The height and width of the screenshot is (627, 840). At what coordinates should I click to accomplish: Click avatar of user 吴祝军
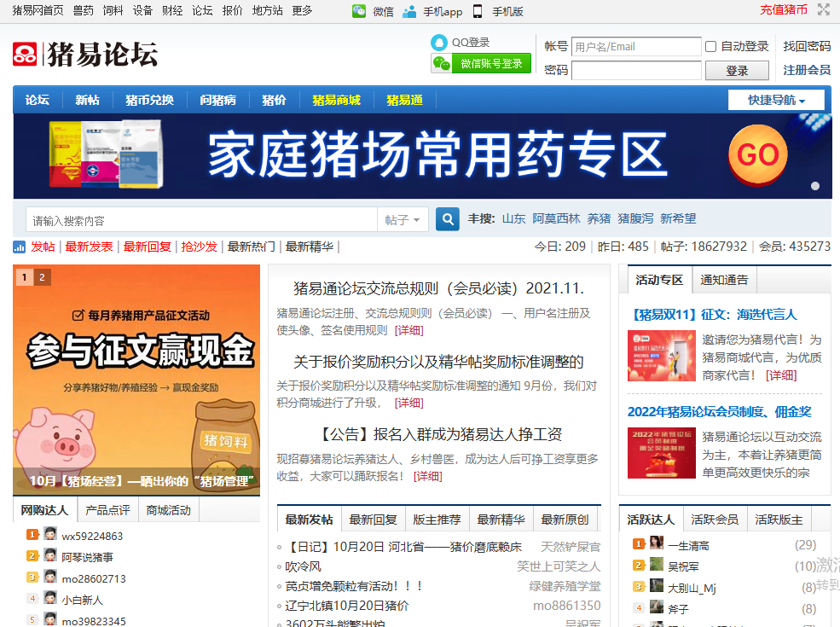coord(657,565)
